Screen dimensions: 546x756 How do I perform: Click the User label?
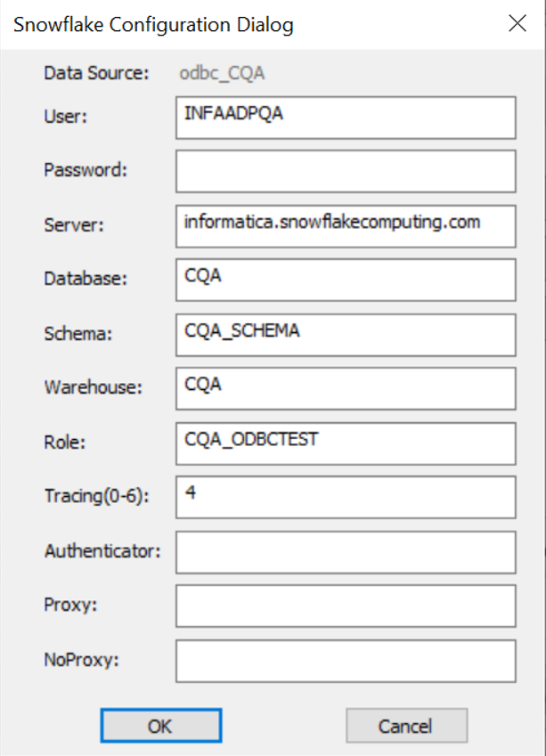[x=66, y=117]
